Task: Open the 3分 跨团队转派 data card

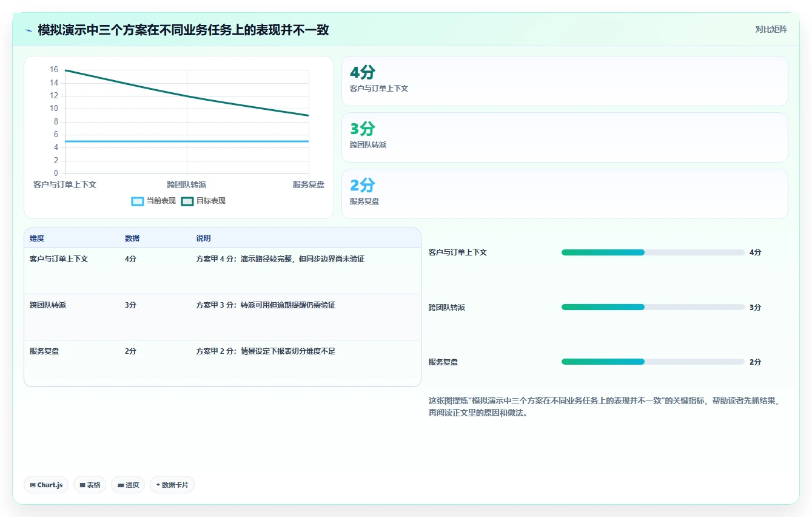Action: (x=565, y=138)
